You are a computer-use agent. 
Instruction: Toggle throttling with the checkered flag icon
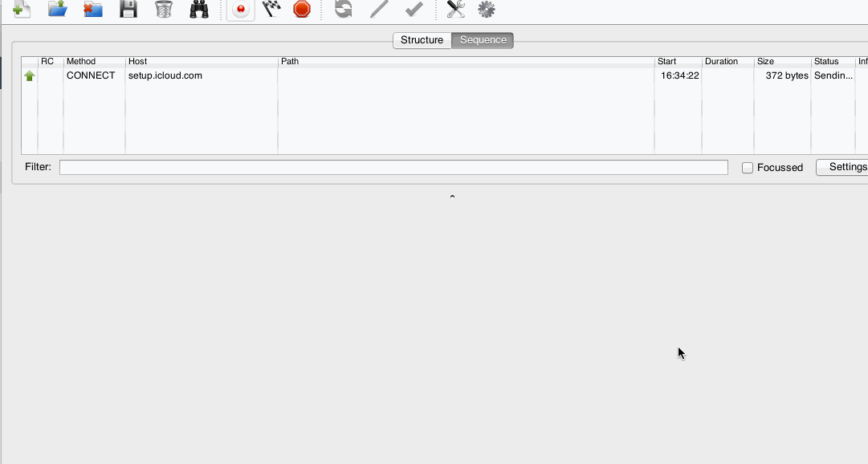click(271, 9)
